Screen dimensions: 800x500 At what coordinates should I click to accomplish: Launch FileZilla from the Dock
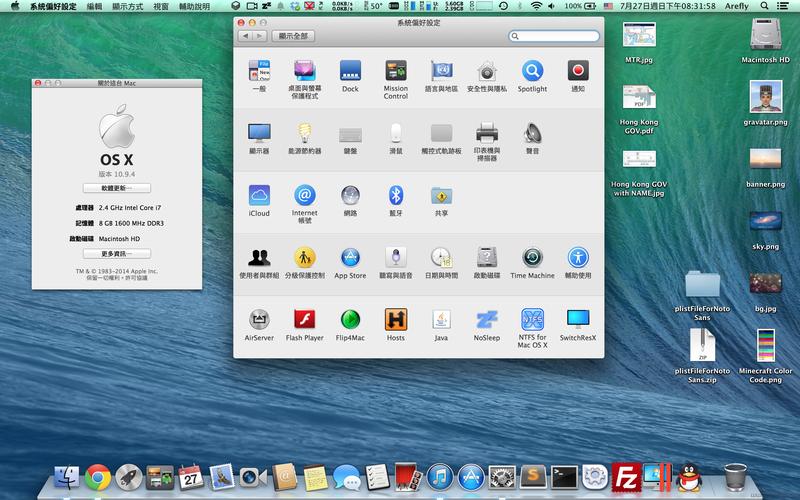[626, 478]
